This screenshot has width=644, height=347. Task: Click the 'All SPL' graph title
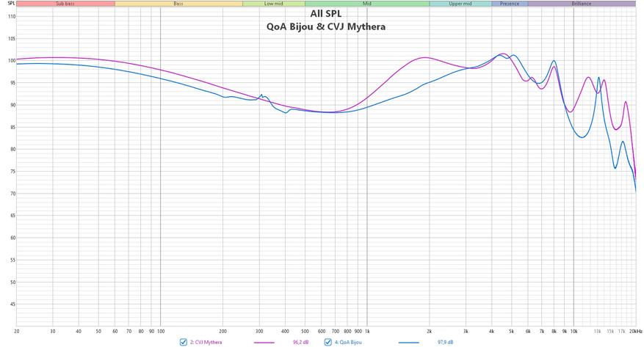pyautogui.click(x=326, y=13)
